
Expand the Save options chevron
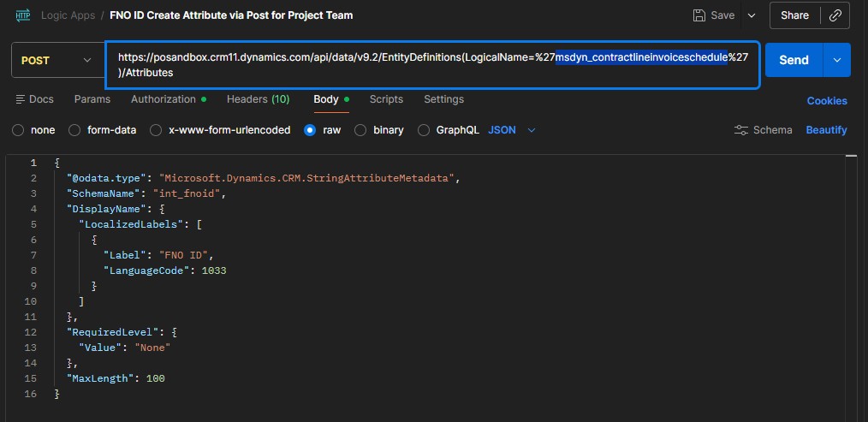coord(752,15)
